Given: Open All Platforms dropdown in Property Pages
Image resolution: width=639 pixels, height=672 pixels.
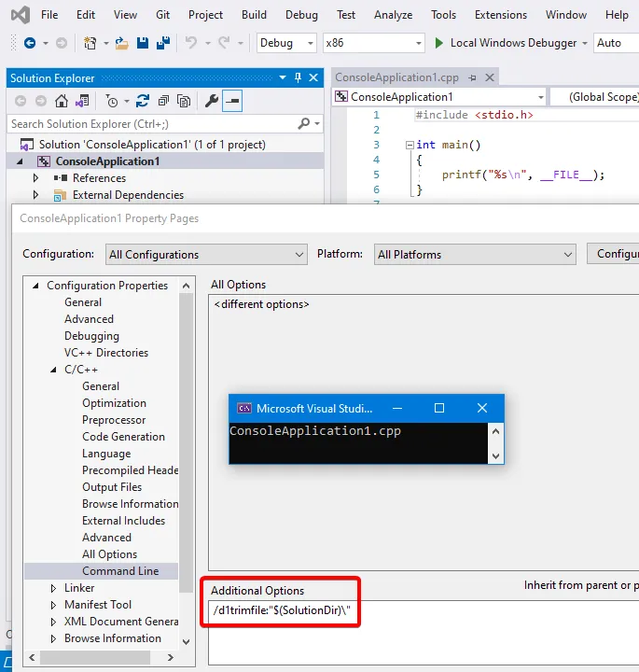Looking at the screenshot, I should [475, 255].
